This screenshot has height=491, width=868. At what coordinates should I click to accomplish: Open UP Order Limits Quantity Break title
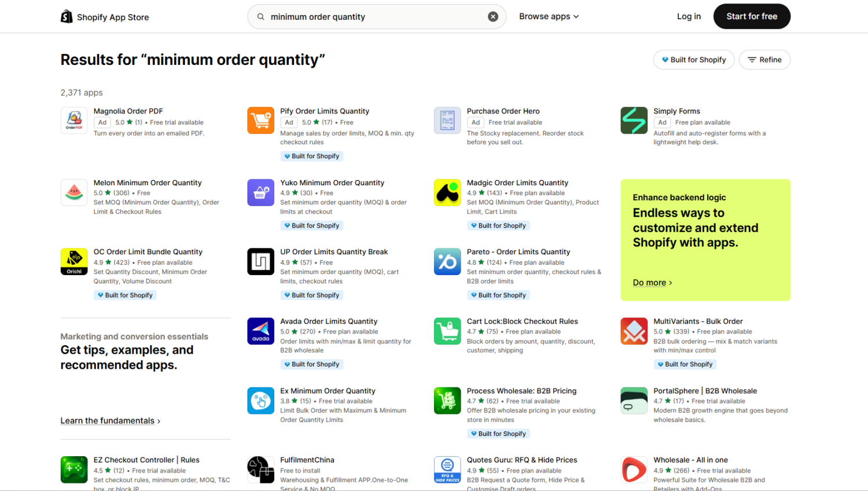point(334,252)
